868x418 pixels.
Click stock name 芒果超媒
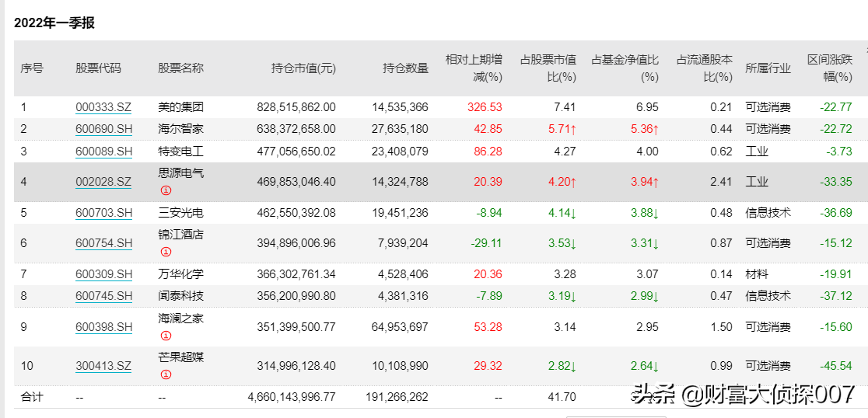pos(180,357)
